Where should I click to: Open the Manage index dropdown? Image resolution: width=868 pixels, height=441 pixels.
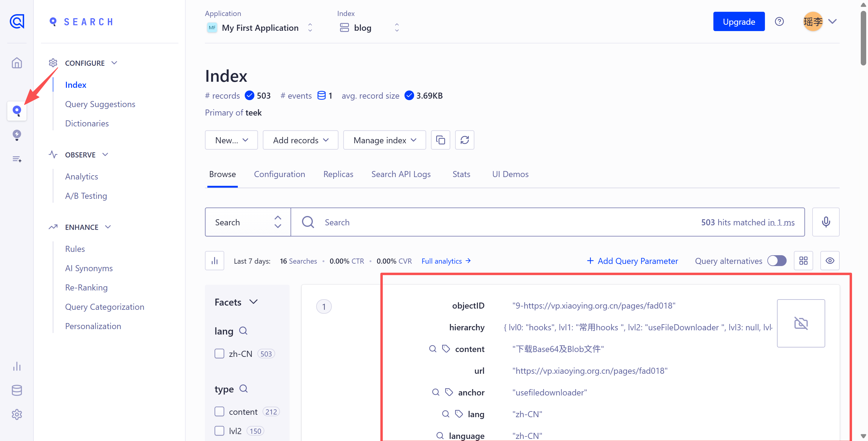tap(385, 140)
